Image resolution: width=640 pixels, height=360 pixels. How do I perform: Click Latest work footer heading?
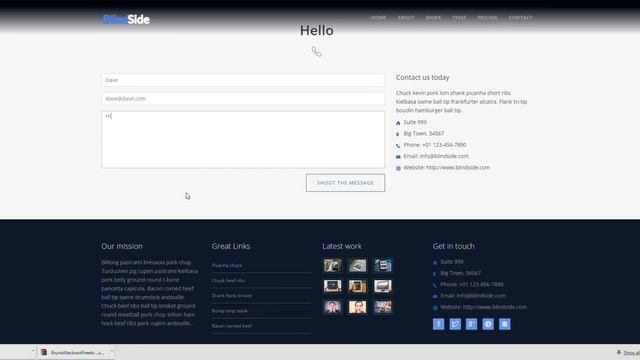(342, 246)
